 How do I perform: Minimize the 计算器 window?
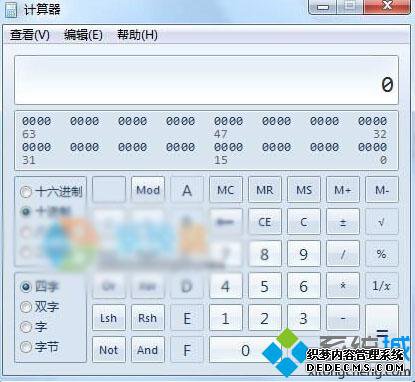click(x=323, y=7)
